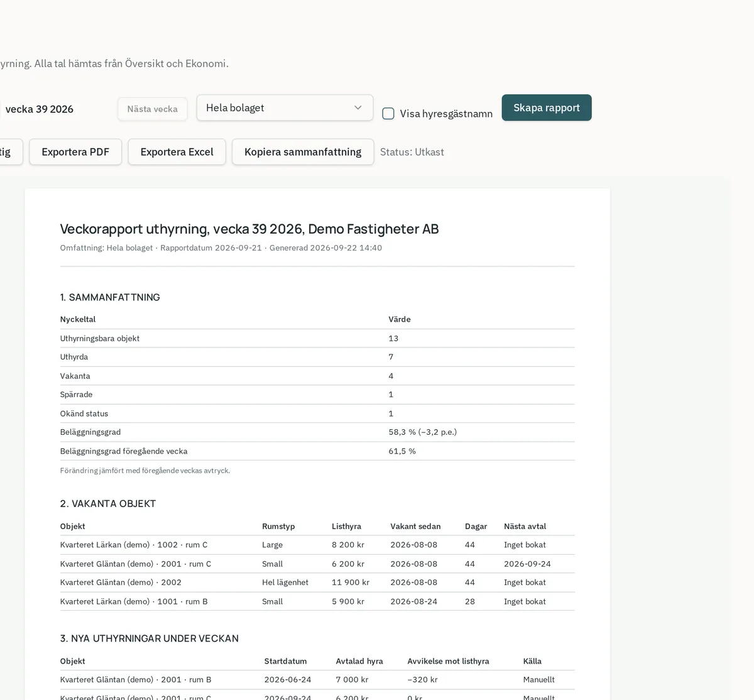The width and height of the screenshot is (754, 700).
Task: Click the 2026-08-24 vakant sedan date
Action: [x=413, y=601]
